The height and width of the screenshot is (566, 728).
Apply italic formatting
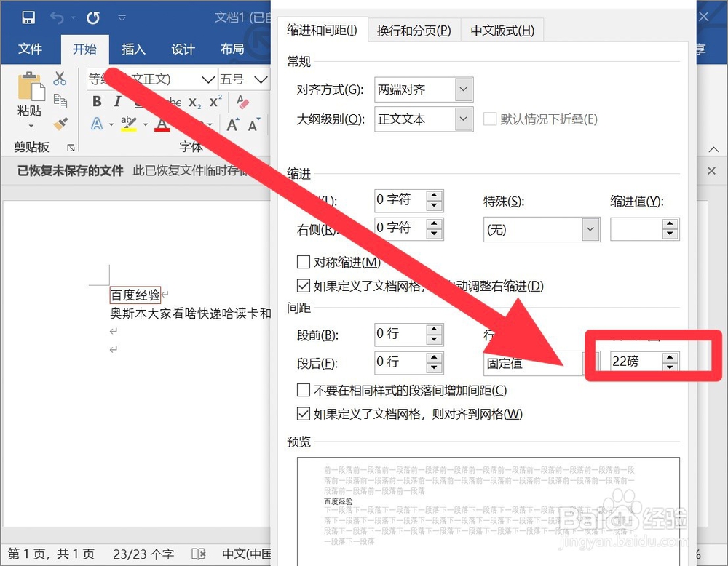117,102
